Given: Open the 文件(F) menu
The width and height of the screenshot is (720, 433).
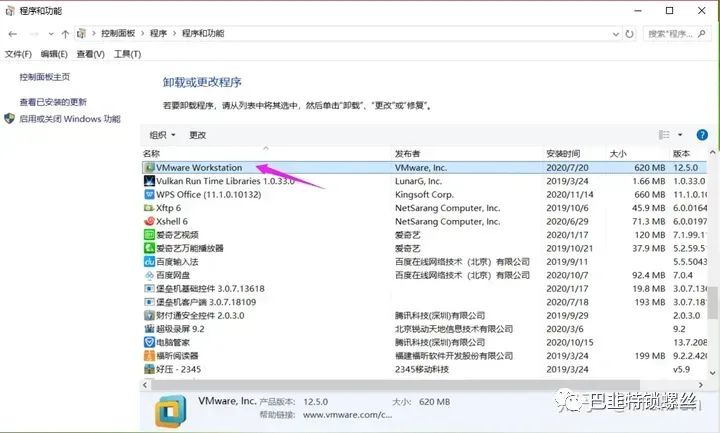Looking at the screenshot, I should tap(18, 54).
